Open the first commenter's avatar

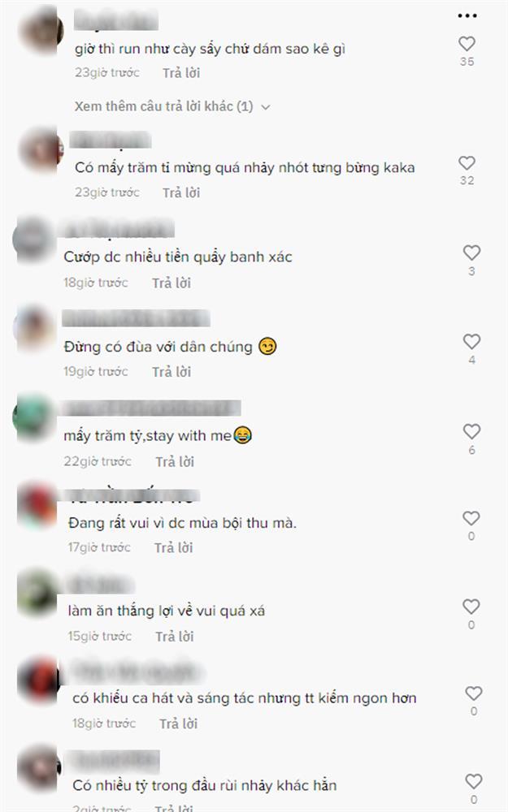(x=40, y=29)
